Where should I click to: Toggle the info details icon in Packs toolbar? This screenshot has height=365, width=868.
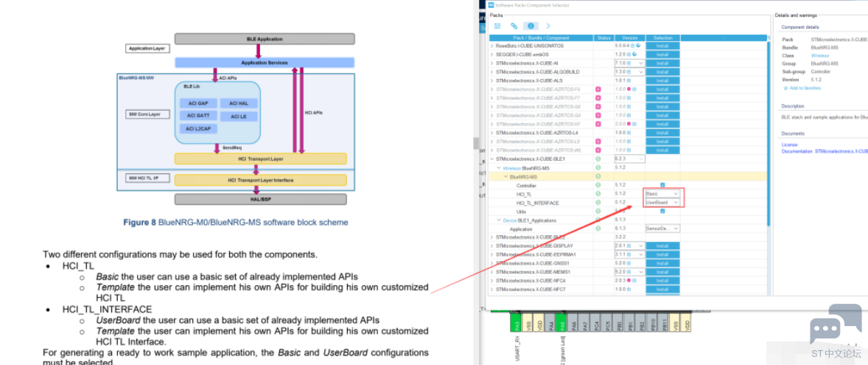531,26
